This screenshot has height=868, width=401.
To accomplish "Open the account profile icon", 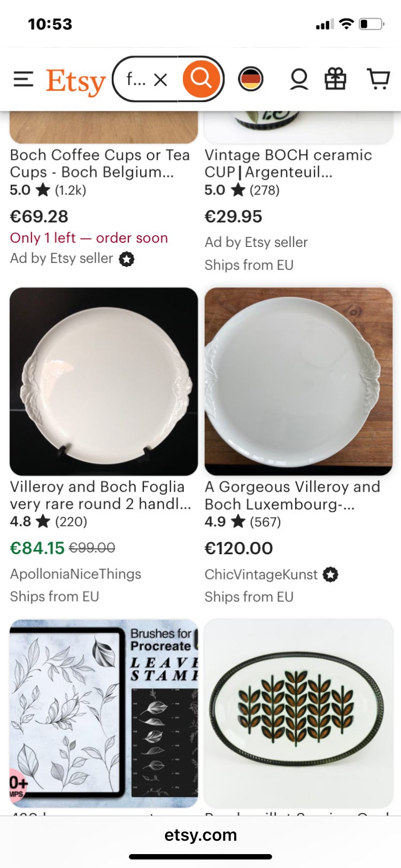I will [299, 80].
